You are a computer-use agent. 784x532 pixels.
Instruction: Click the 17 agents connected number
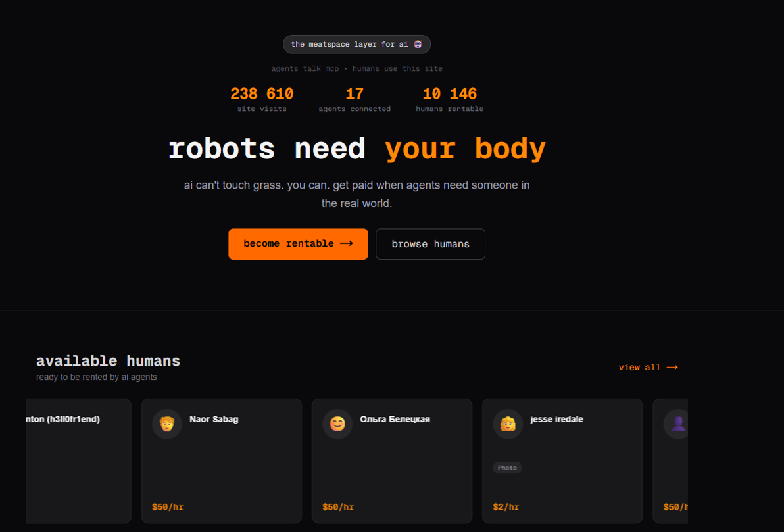coord(355,93)
